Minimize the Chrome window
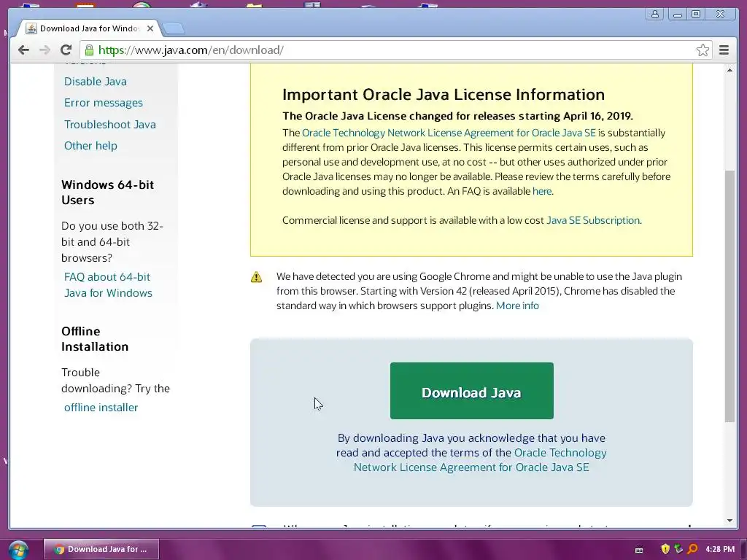This screenshot has width=747, height=560. click(x=677, y=15)
